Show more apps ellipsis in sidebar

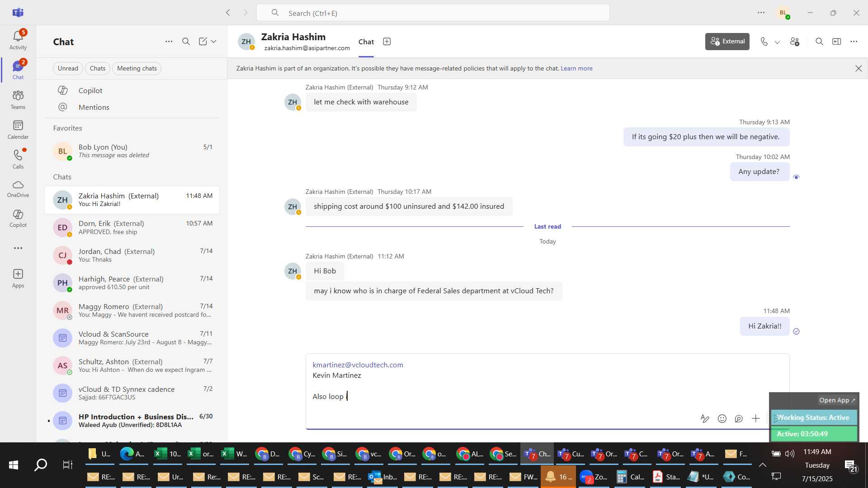tap(18, 248)
